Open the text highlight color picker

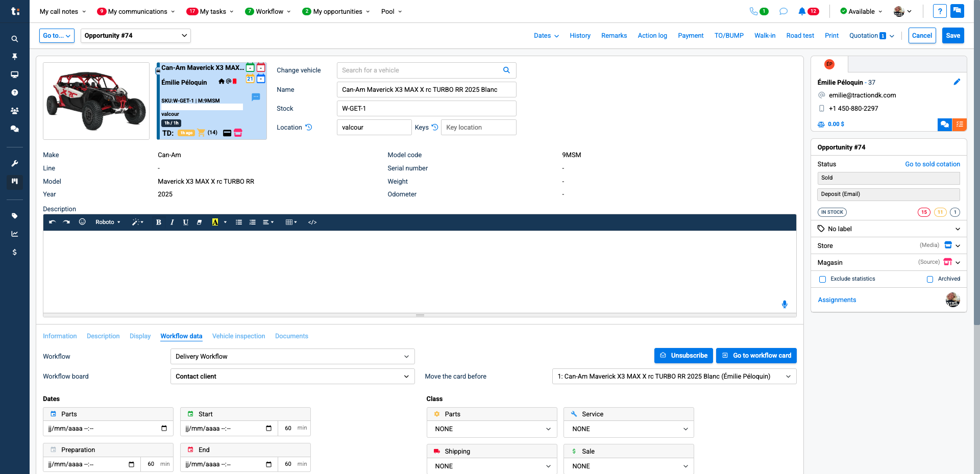[x=225, y=222]
